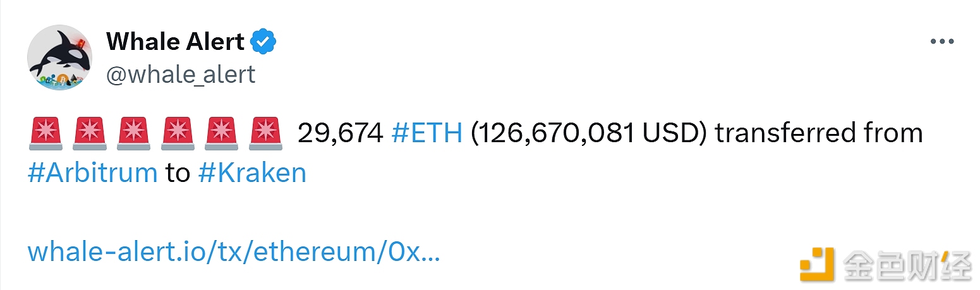This screenshot has height=290, width=980.
Task: Open the Whale Alert display name
Action: point(175,42)
